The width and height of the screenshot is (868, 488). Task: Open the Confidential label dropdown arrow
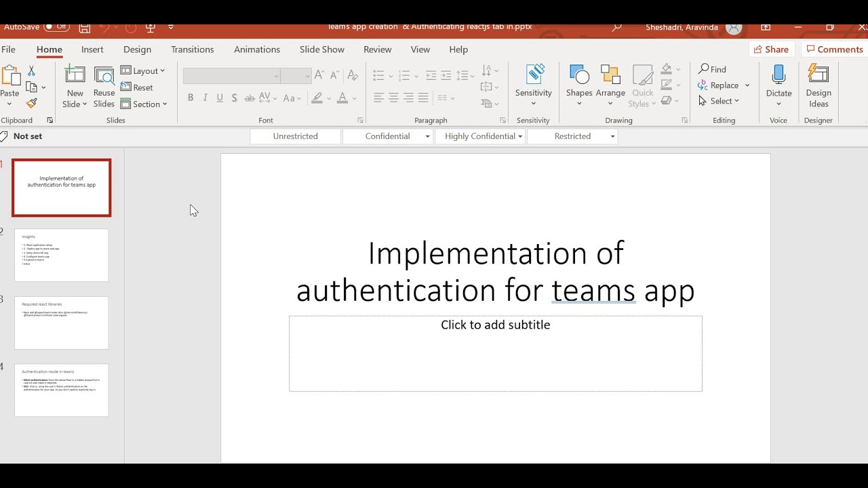coord(427,136)
